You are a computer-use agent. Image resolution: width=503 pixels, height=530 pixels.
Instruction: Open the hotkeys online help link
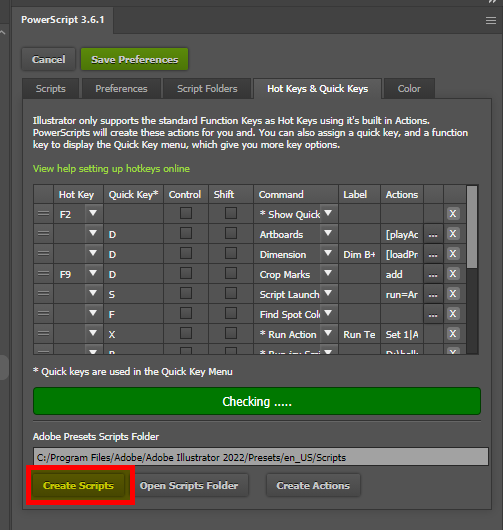tap(111, 168)
